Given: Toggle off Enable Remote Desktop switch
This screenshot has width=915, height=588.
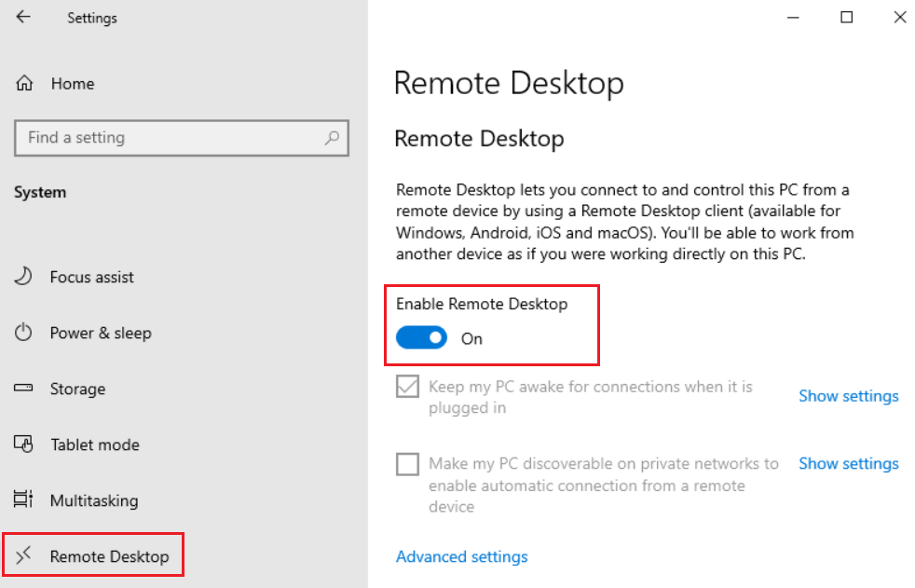Looking at the screenshot, I should click(422, 338).
